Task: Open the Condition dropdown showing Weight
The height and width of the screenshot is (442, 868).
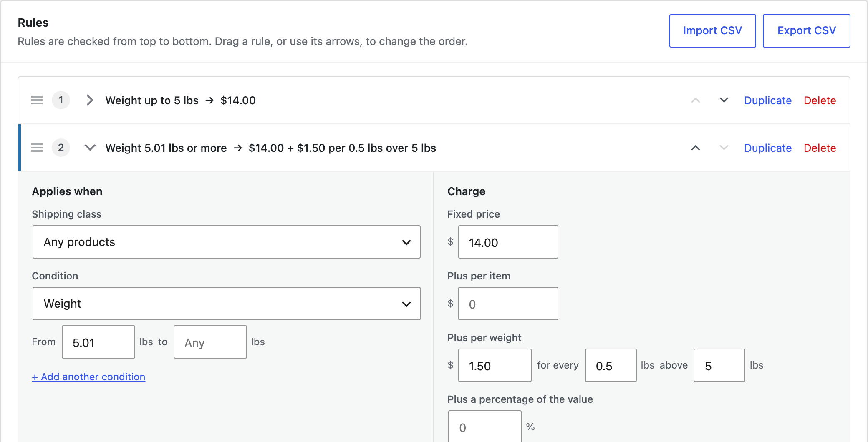Action: click(227, 304)
